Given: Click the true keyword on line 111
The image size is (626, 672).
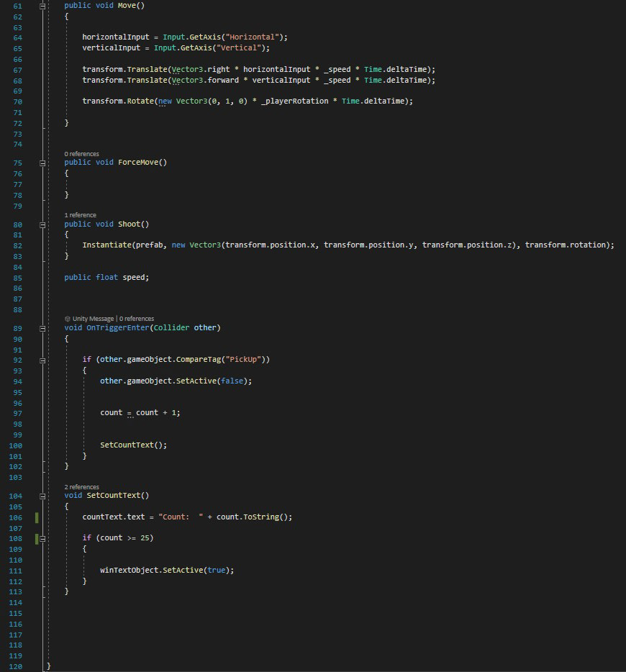Looking at the screenshot, I should click(x=217, y=571).
